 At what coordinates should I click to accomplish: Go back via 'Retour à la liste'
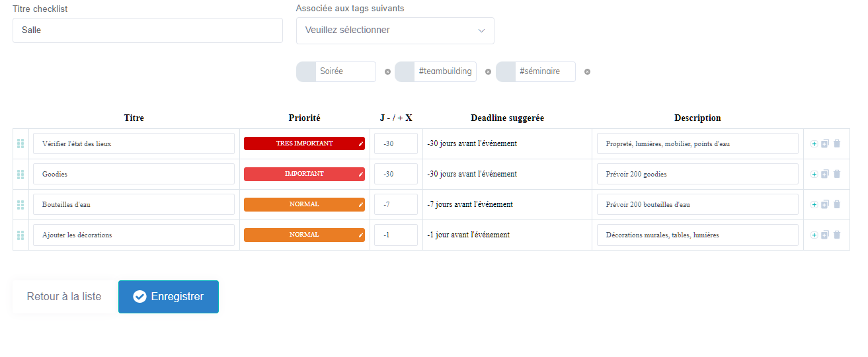tap(64, 297)
